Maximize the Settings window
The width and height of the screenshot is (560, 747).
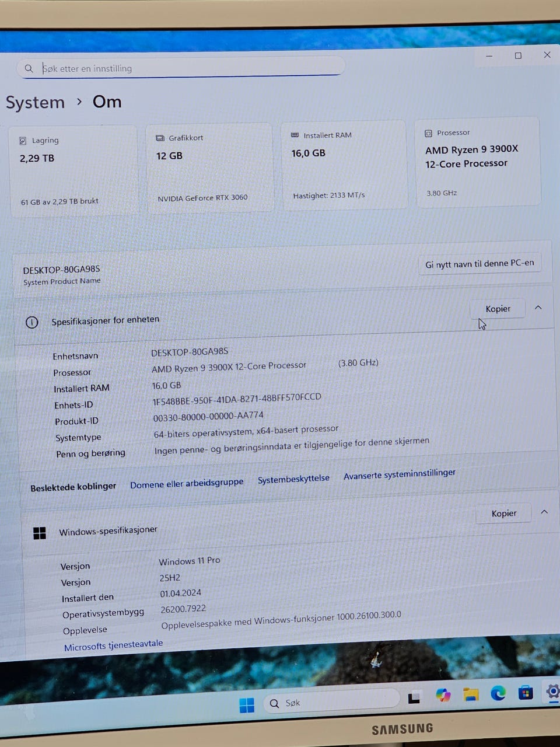[518, 56]
